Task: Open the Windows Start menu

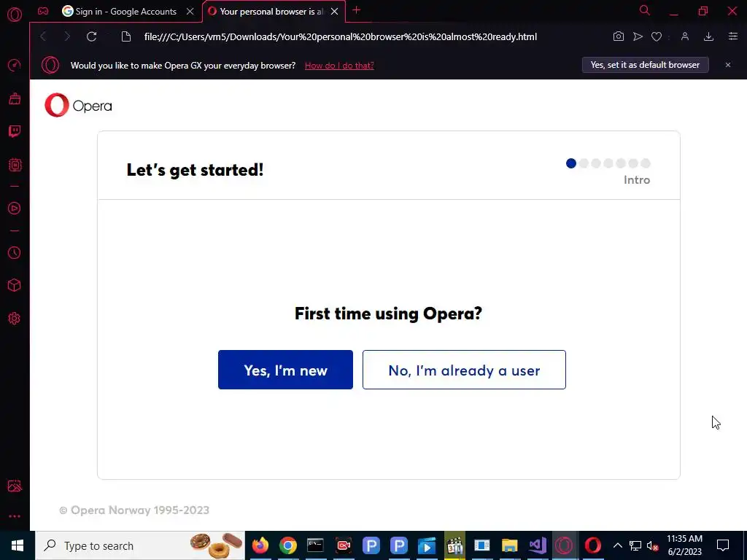Action: tap(18, 545)
